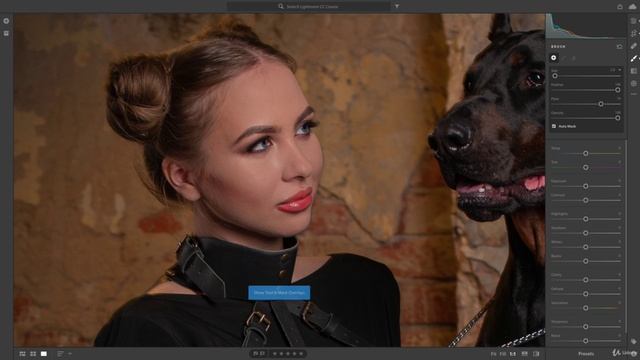The image size is (640, 360).
Task: Adjust the Tint slider handle
Action: tap(586, 167)
